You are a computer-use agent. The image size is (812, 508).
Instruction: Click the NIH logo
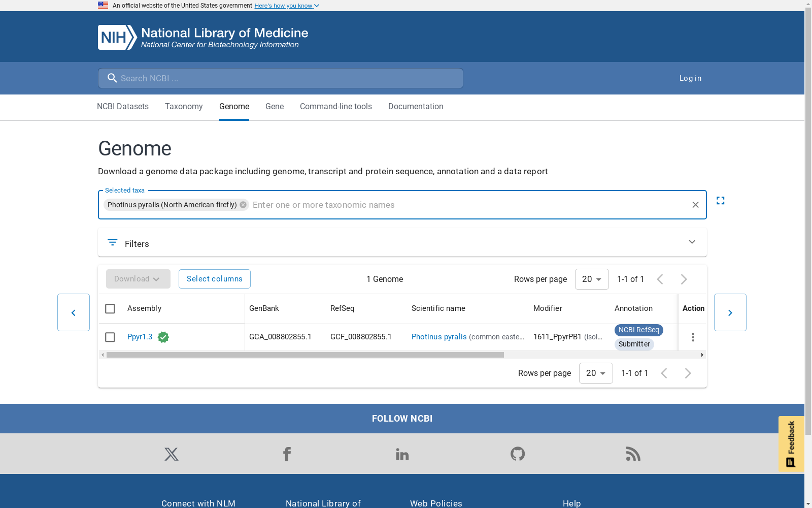point(117,37)
